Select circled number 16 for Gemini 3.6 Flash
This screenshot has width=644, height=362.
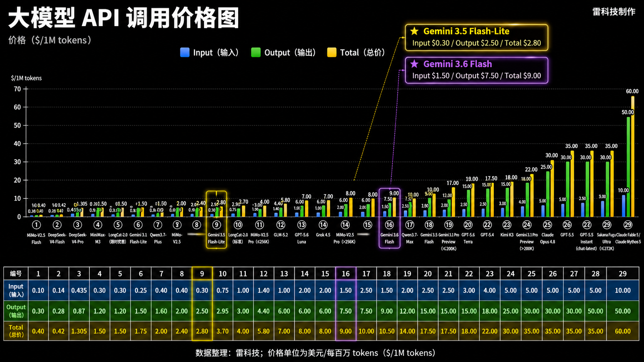click(389, 225)
